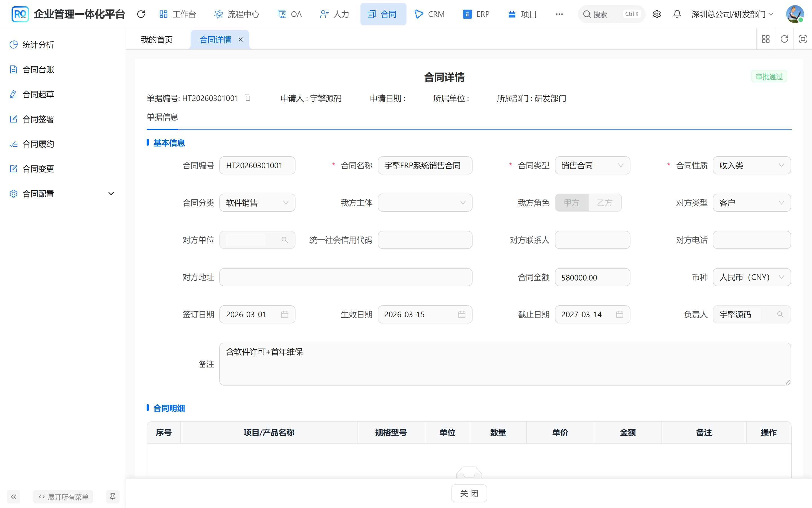Expand the 合同配置 submenu chevron
The image size is (812, 508).
(x=111, y=194)
